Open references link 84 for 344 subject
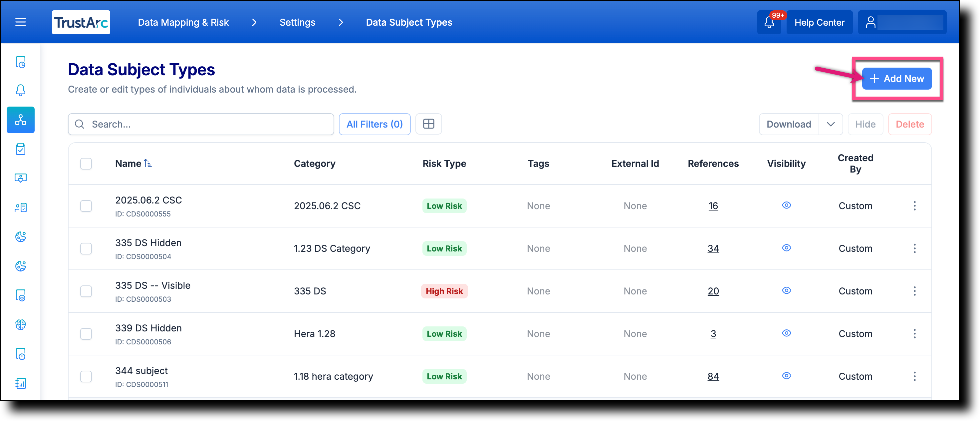Viewport: 980px width, 421px height. [x=713, y=376]
